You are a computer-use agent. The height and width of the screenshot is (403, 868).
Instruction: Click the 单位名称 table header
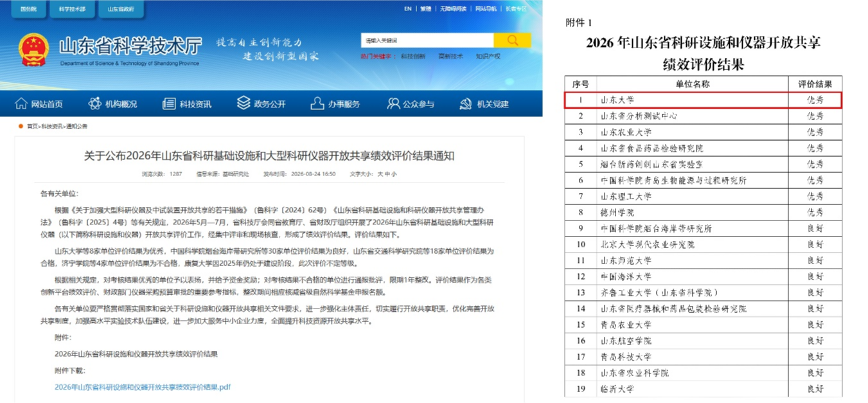click(693, 84)
